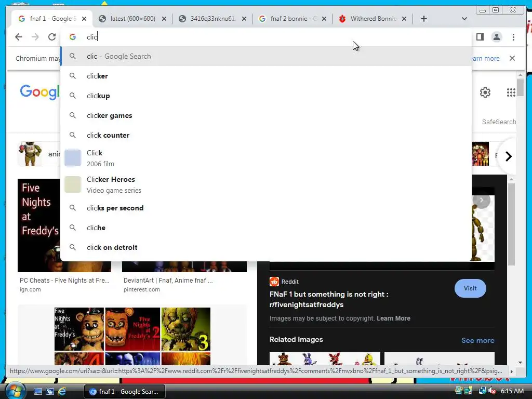This screenshot has width=532, height=399.
Task: Open the profile avatar button
Action: tap(496, 37)
